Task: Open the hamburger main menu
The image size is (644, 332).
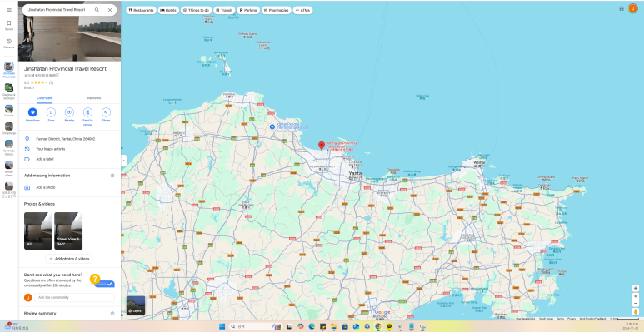Action: tap(9, 10)
